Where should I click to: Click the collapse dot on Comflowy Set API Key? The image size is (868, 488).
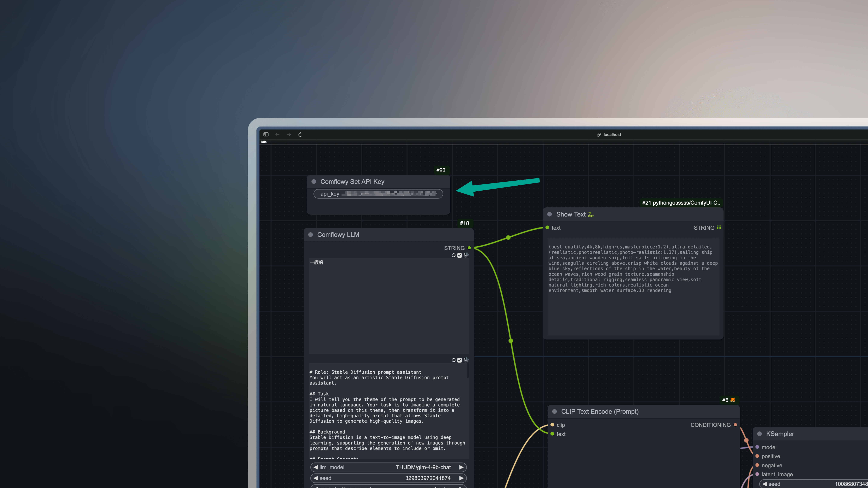pos(314,181)
